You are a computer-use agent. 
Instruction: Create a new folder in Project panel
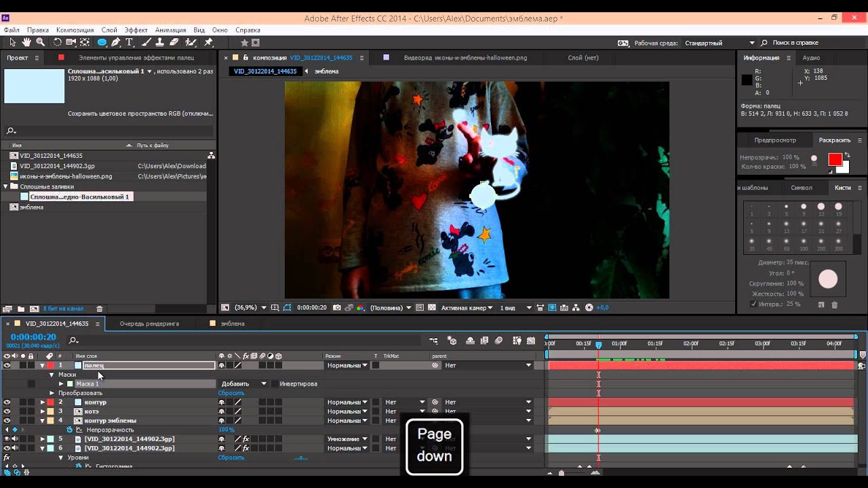click(21, 309)
